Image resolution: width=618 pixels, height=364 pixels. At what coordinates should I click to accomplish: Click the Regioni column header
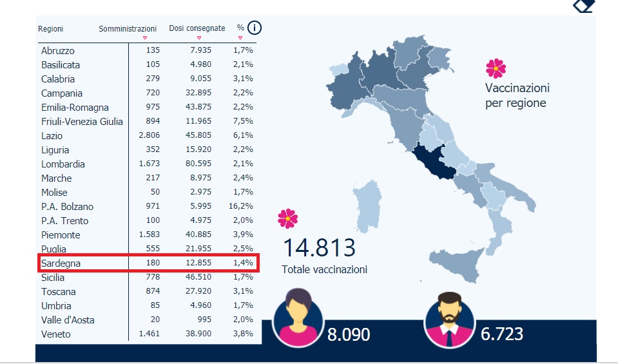pyautogui.click(x=50, y=29)
